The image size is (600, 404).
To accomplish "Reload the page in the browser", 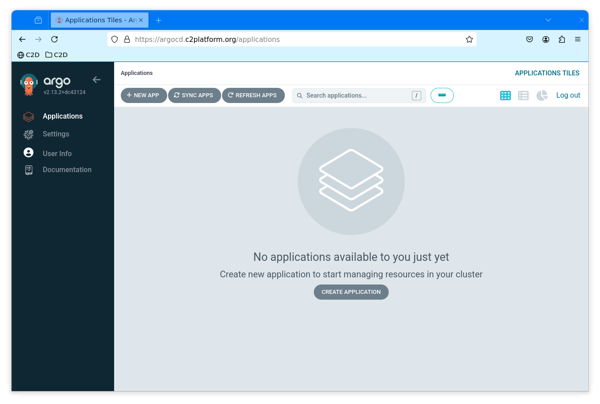I will click(54, 40).
